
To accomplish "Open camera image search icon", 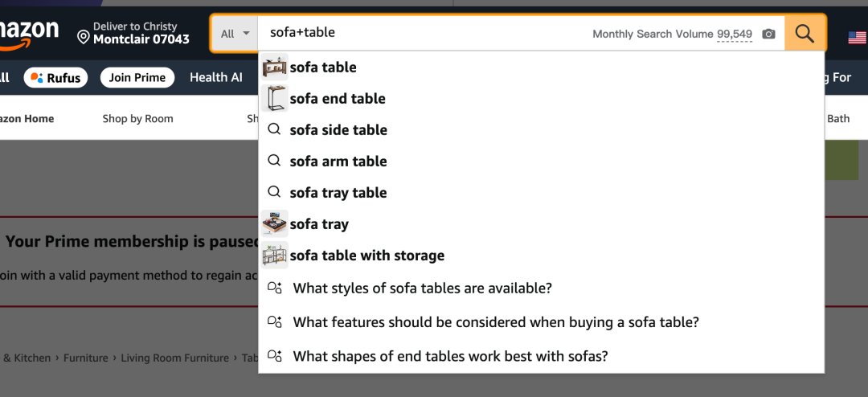I will pyautogui.click(x=768, y=35).
